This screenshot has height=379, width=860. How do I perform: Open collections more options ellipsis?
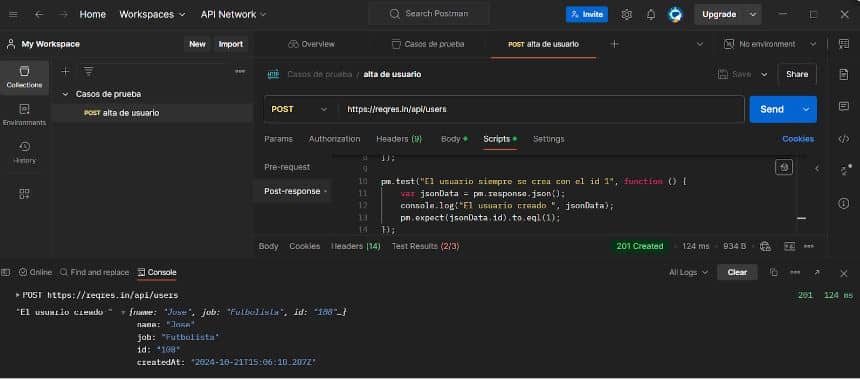click(240, 71)
